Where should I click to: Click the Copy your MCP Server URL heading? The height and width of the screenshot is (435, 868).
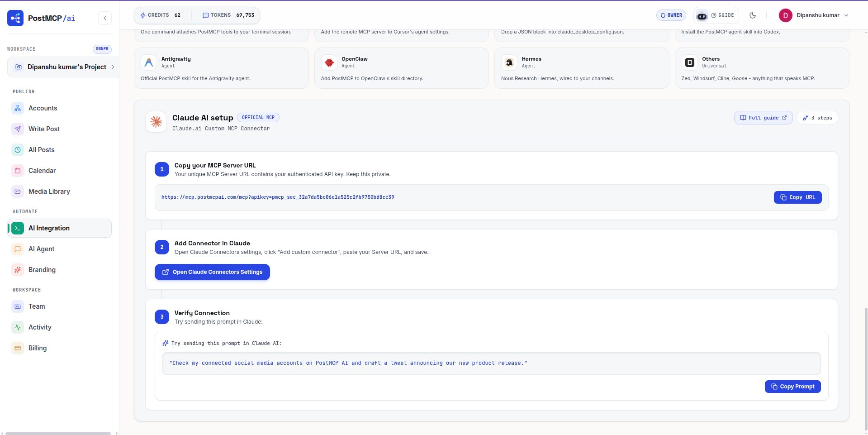click(x=215, y=166)
